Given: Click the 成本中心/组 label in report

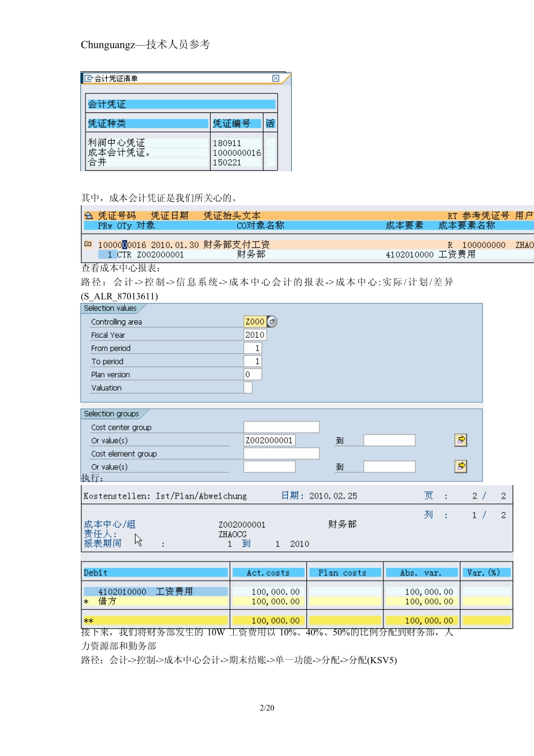Looking at the screenshot, I should 110,524.
